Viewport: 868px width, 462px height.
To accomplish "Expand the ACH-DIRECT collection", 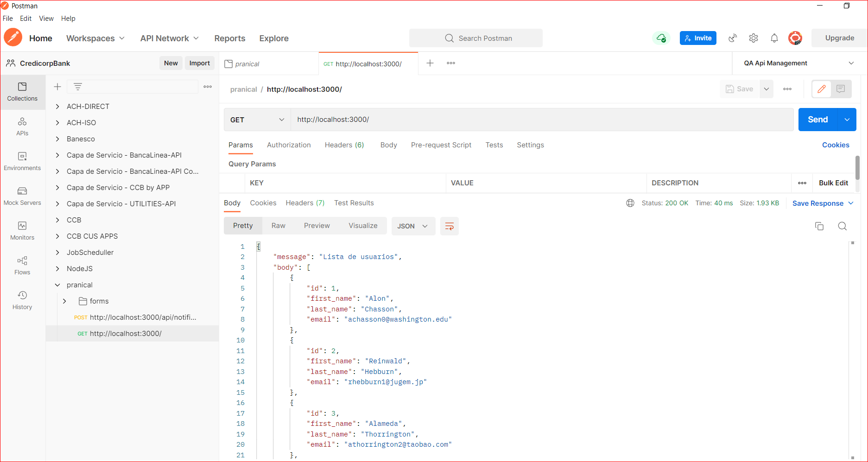I will (x=57, y=107).
